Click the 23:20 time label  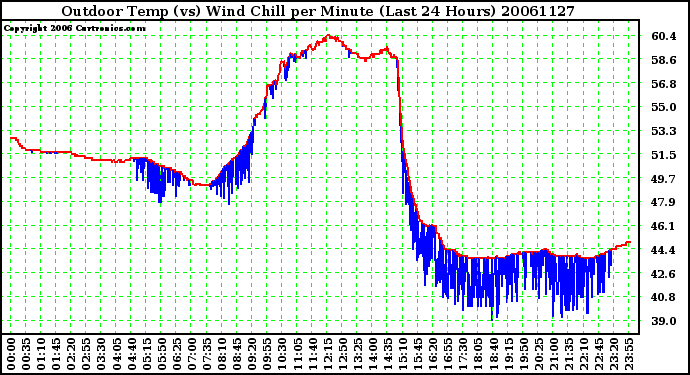pos(614,354)
